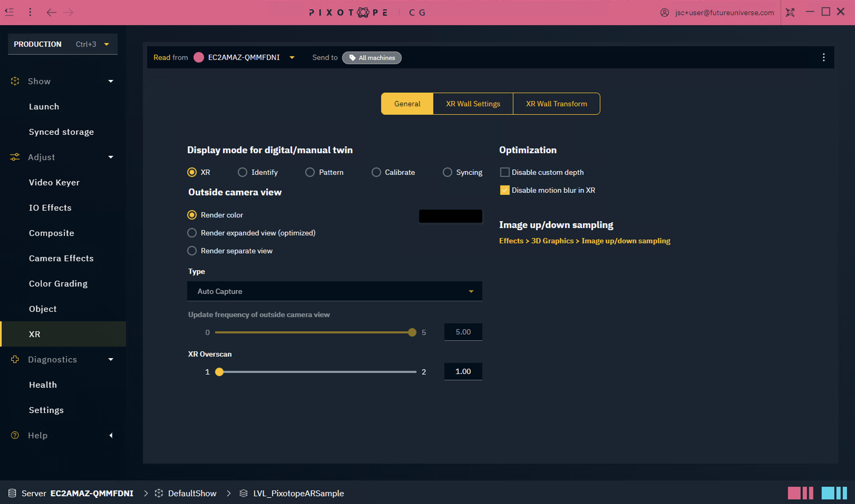
Task: Click the pink status bars indicator
Action: tap(800, 493)
